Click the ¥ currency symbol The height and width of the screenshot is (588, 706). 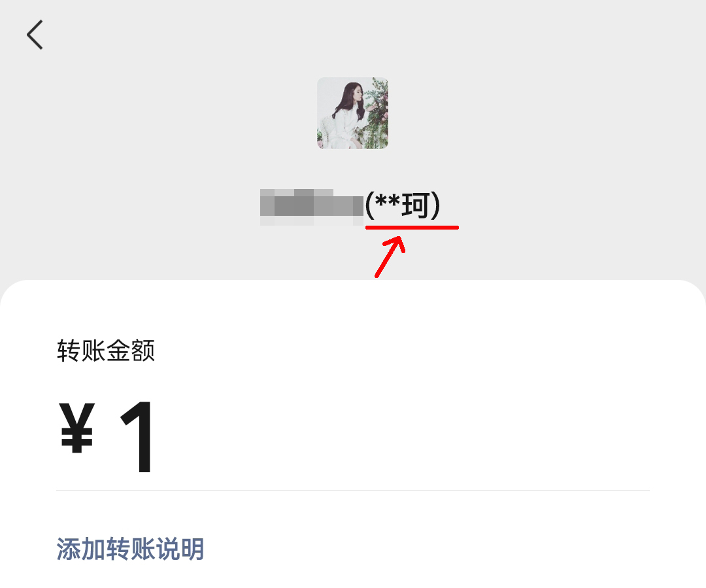click(77, 428)
